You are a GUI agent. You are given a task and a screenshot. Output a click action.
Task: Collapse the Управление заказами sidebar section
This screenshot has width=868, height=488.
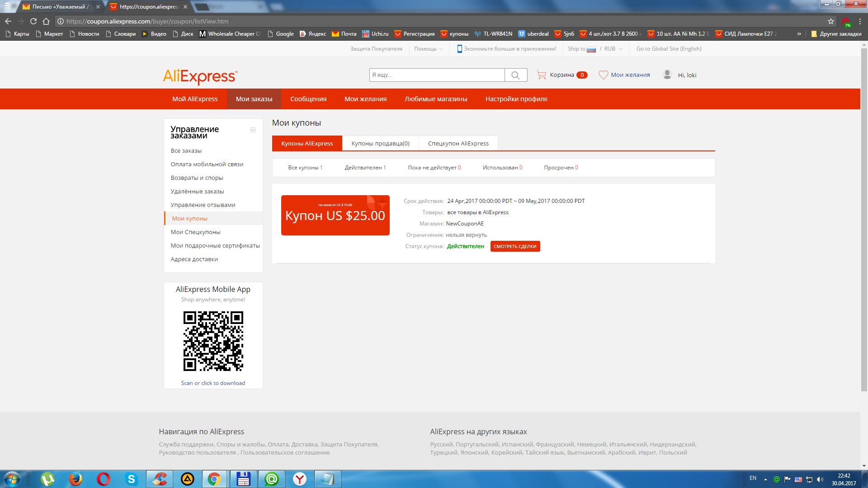coord(253,130)
